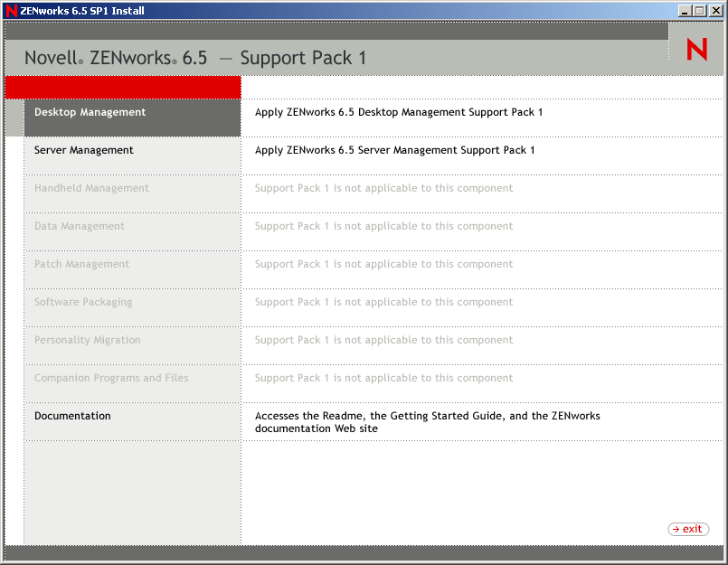
Task: Click the red Novell N logo
Action: [x=695, y=49]
